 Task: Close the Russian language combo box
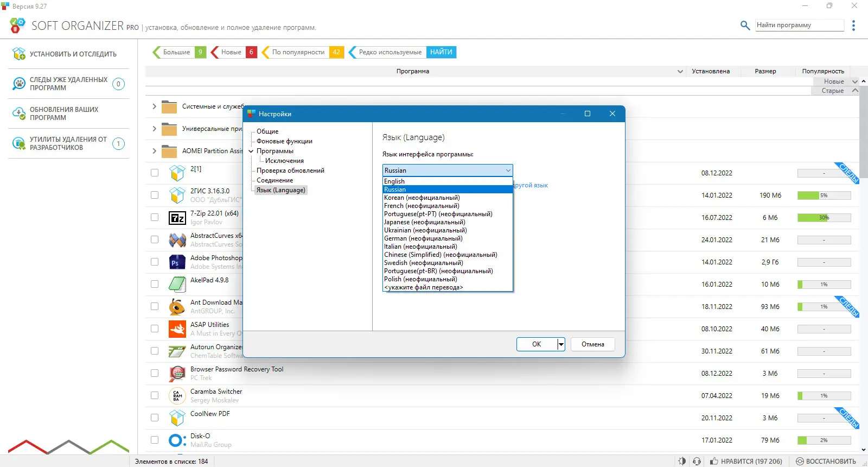pyautogui.click(x=508, y=171)
